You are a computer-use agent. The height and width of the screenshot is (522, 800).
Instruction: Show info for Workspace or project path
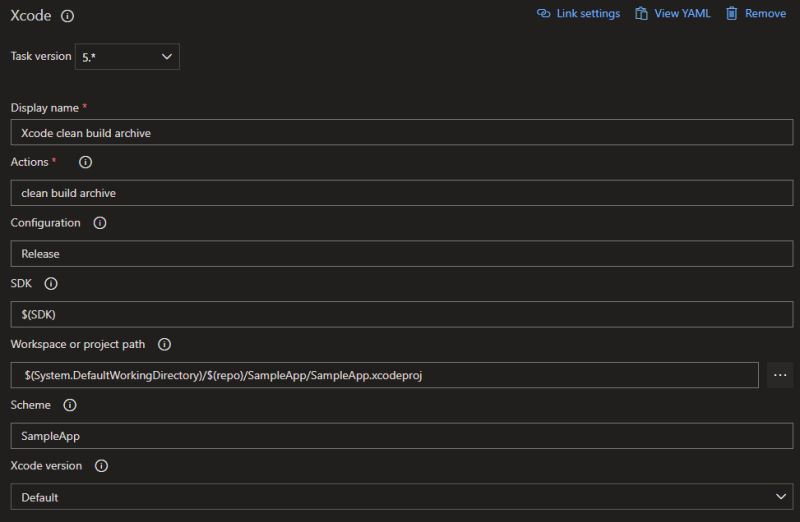[x=164, y=344]
